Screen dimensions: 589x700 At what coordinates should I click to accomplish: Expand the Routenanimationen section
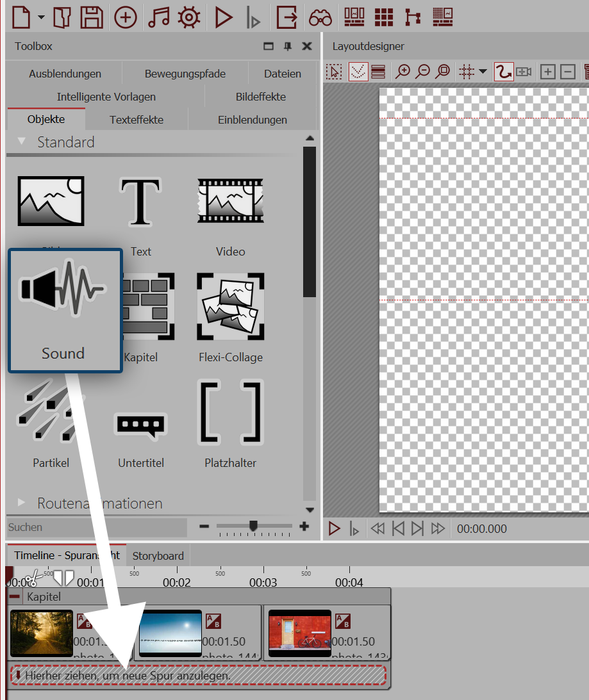click(22, 503)
